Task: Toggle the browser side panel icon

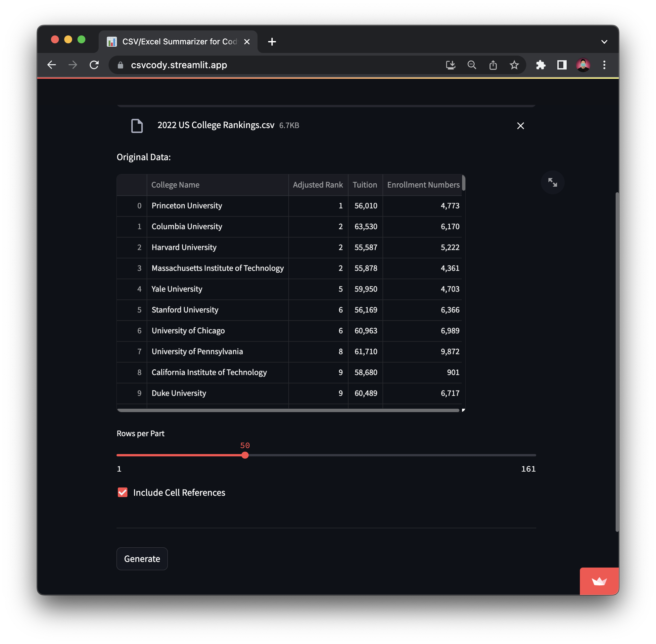Action: (562, 65)
